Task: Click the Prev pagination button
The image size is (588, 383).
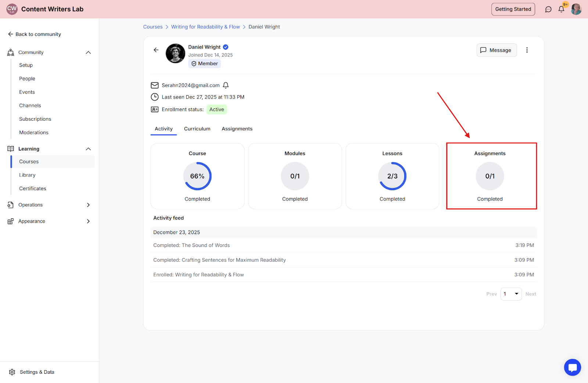Action: point(491,294)
